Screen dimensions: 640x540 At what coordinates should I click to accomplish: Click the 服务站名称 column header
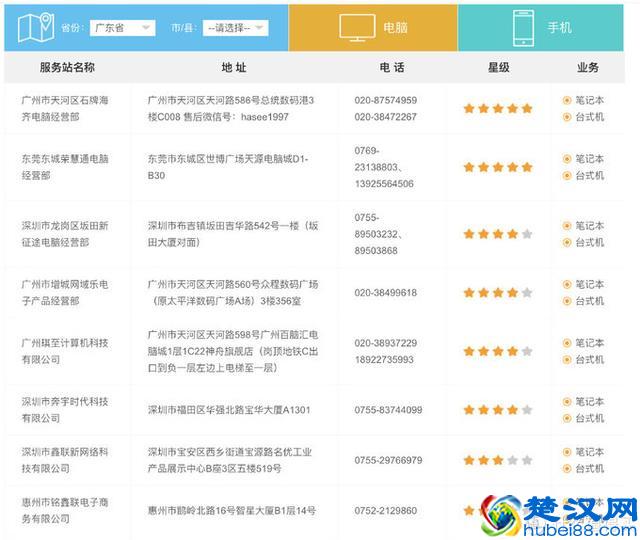tap(67, 67)
